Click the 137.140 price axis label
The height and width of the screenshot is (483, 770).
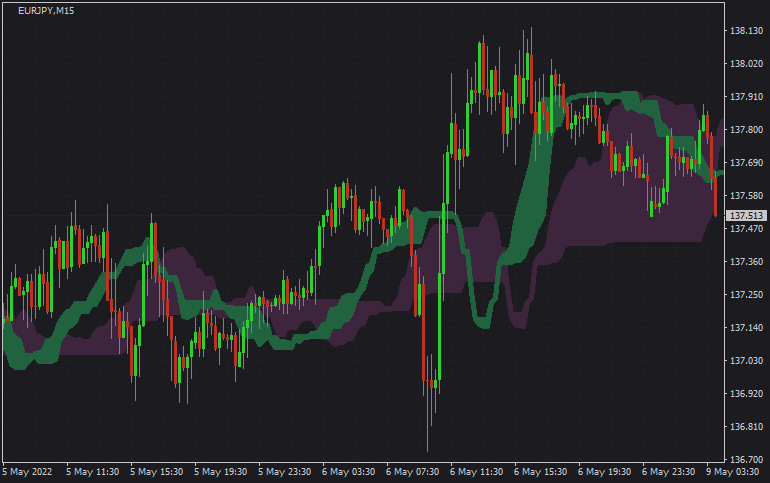(746, 327)
